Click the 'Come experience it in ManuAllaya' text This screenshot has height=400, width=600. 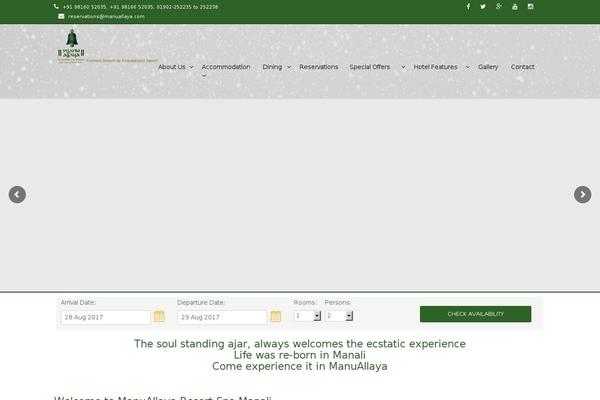click(300, 366)
